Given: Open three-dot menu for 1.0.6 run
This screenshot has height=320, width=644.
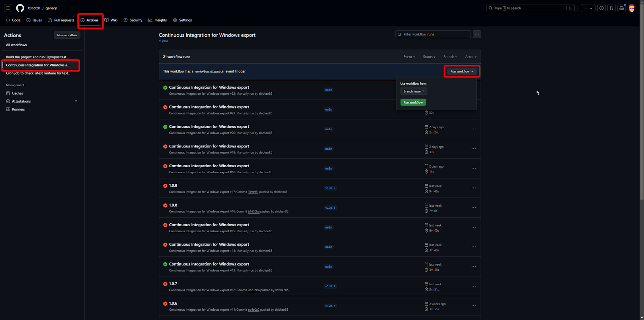Looking at the screenshot, I should tap(474, 306).
